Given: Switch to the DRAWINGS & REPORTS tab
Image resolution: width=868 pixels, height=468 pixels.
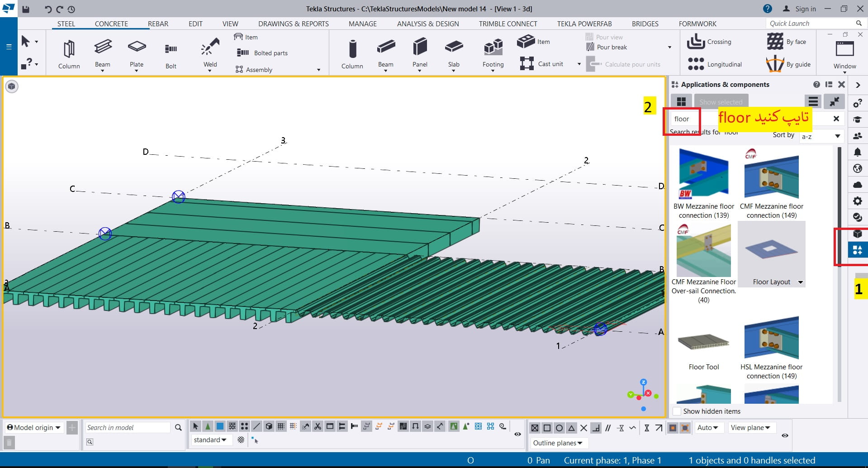Looking at the screenshot, I should click(294, 24).
